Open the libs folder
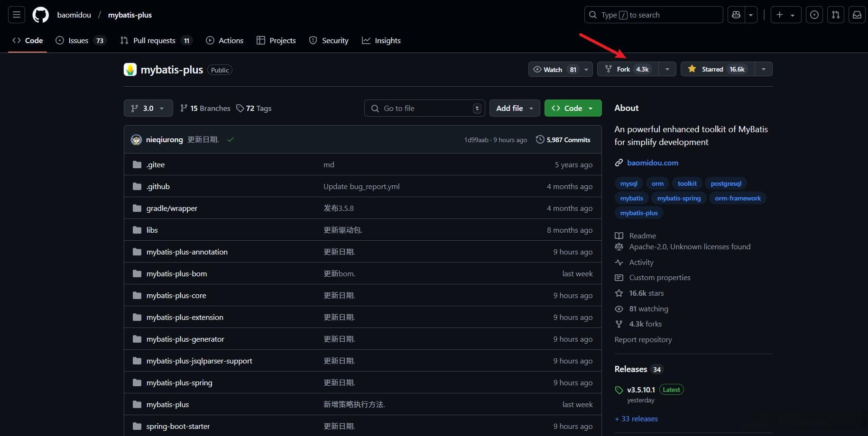 (152, 230)
